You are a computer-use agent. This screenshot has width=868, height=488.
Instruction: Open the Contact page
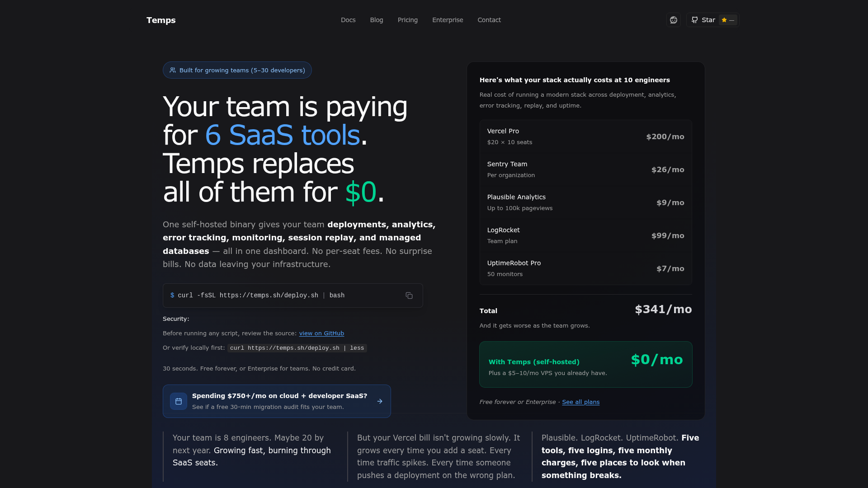click(489, 20)
